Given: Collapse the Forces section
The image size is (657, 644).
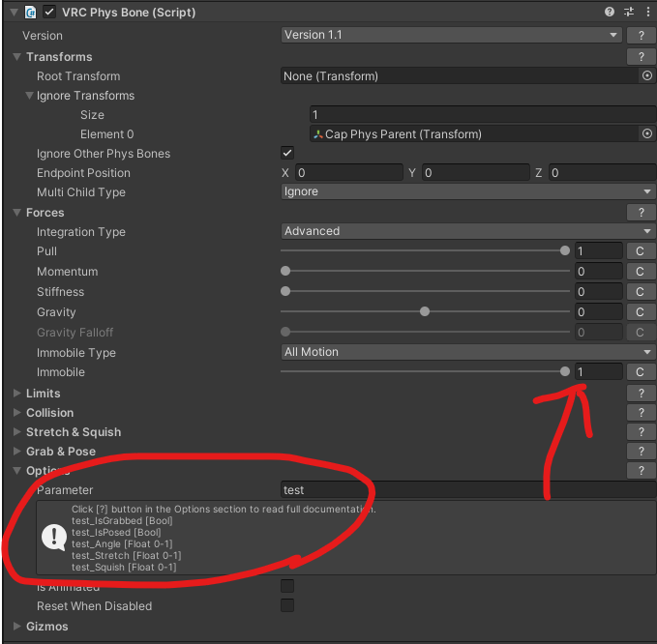Looking at the screenshot, I should (16, 213).
